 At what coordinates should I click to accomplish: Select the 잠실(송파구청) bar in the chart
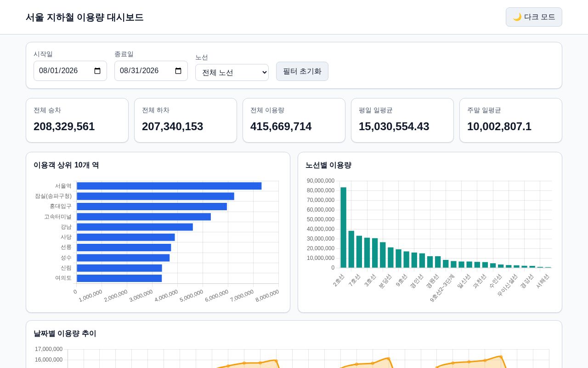click(x=155, y=196)
